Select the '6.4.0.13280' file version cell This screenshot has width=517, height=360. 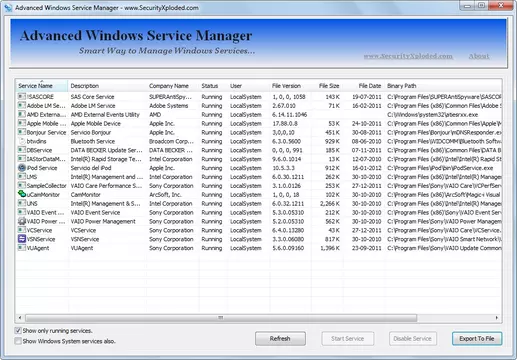tap(288, 230)
